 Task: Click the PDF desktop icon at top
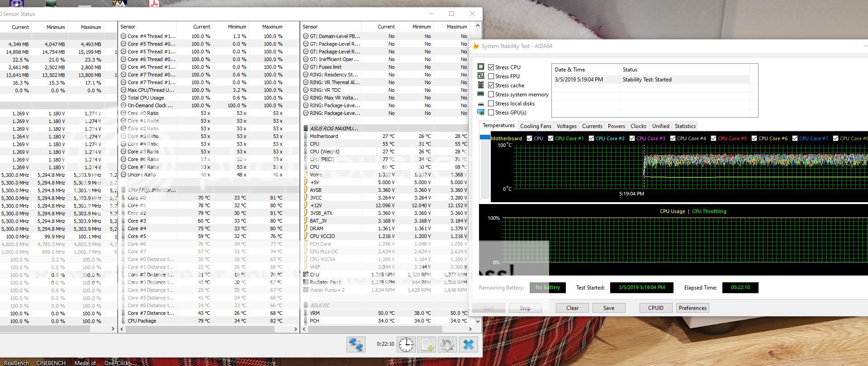coord(155,3)
